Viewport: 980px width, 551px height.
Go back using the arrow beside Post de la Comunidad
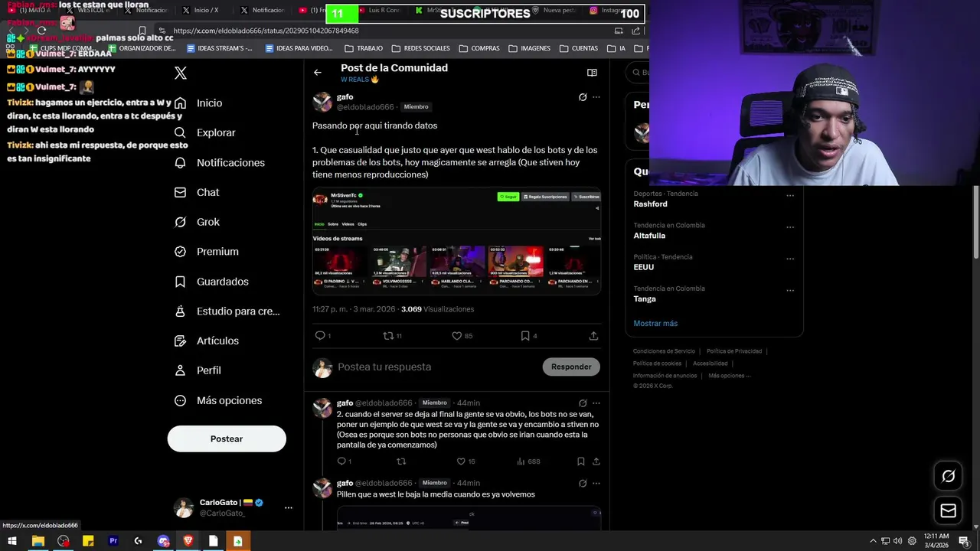pos(318,73)
